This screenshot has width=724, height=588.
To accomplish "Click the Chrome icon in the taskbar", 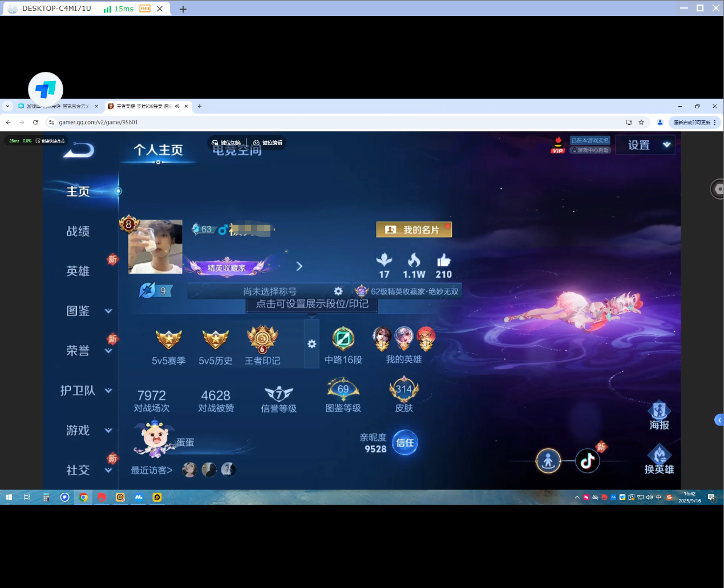I will pos(83,497).
